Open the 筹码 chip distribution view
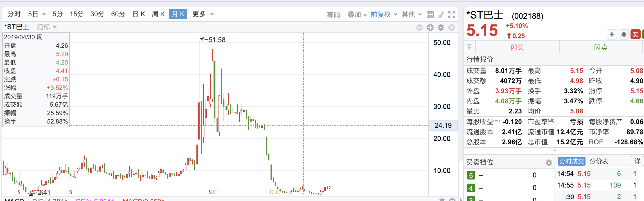Screen dimensions: 644x201 tap(334, 15)
